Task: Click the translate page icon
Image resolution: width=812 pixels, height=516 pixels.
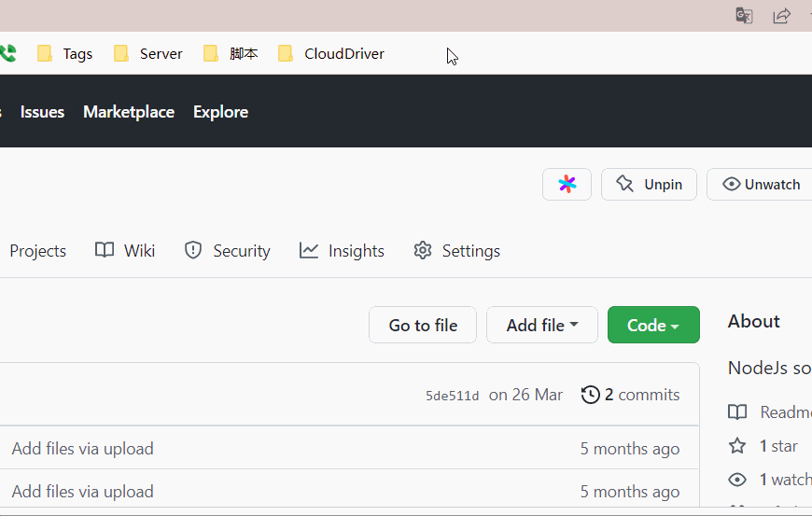Action: pyautogui.click(x=744, y=16)
